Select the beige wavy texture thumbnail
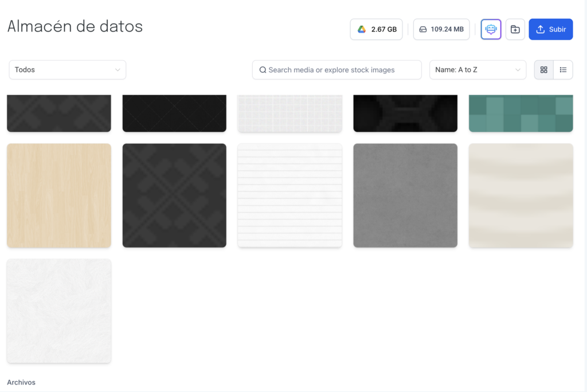Image resolution: width=587 pixels, height=392 pixels. [x=521, y=195]
